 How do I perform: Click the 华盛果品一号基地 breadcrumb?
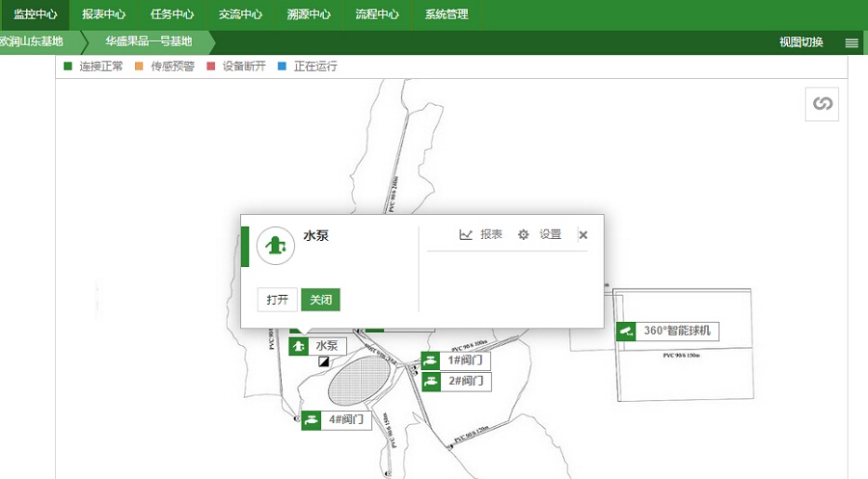(x=149, y=42)
